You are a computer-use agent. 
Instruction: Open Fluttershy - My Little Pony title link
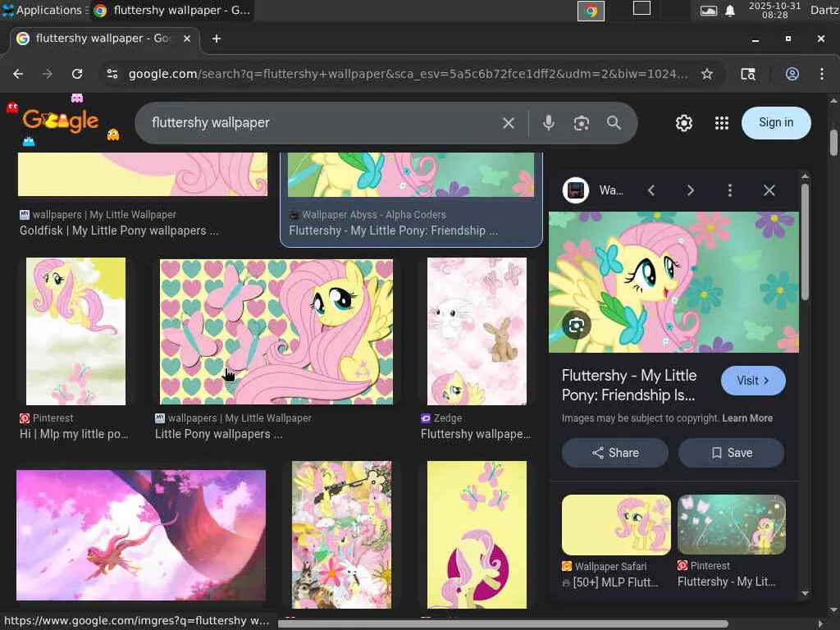(629, 386)
